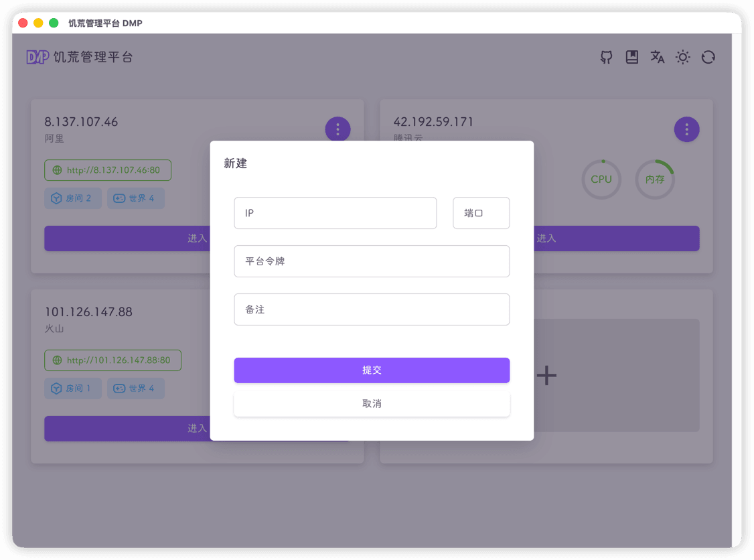The width and height of the screenshot is (754, 560).
Task: Open the documentation book icon
Action: 631,58
